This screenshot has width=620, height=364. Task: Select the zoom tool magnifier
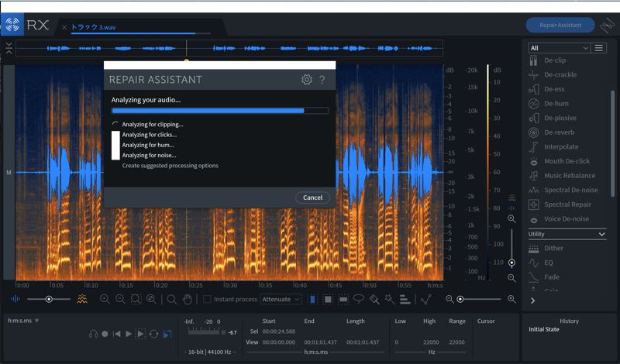[x=171, y=300]
